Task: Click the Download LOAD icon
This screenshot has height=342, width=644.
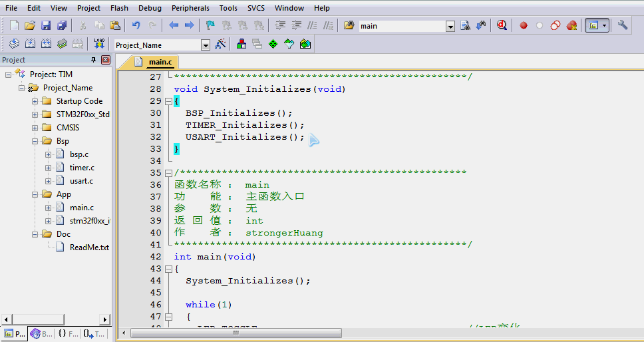Action: pos(99,43)
